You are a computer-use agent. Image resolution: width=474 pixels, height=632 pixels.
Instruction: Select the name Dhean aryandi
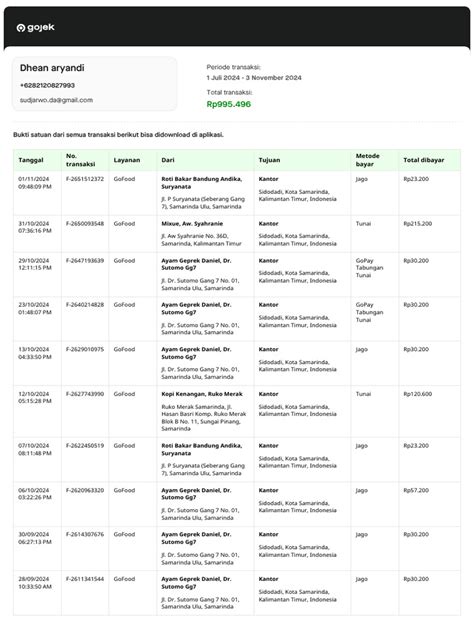coord(52,68)
